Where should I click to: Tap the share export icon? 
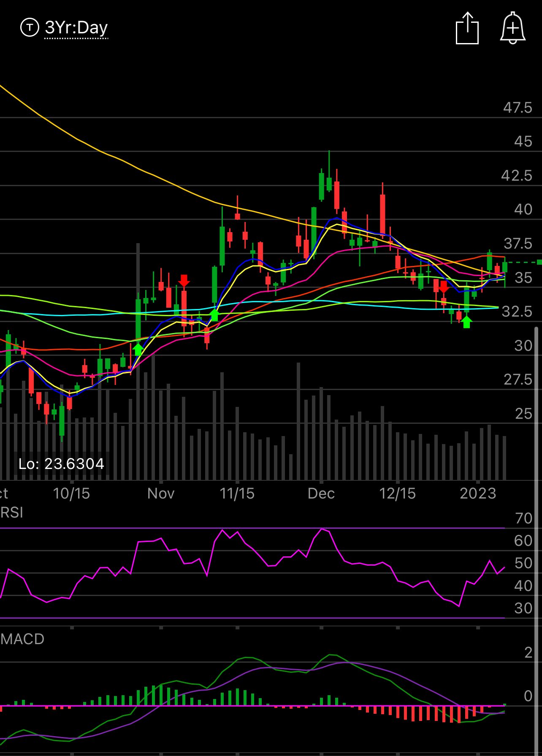467,28
